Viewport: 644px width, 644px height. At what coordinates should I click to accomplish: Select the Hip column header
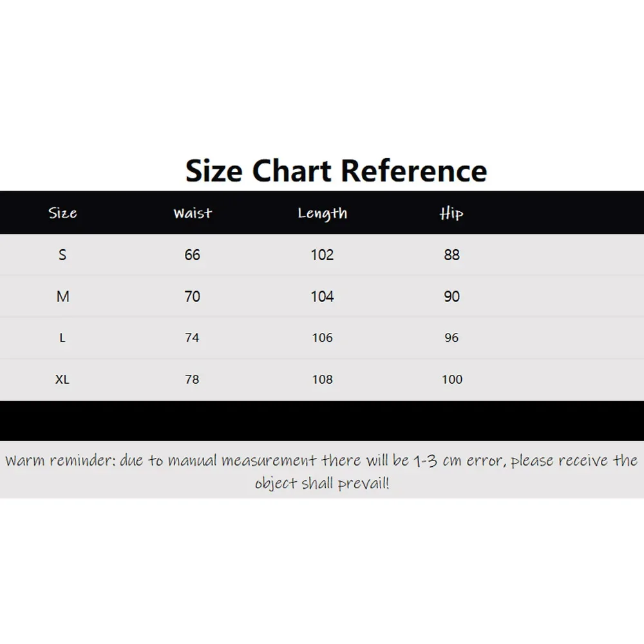[451, 213]
